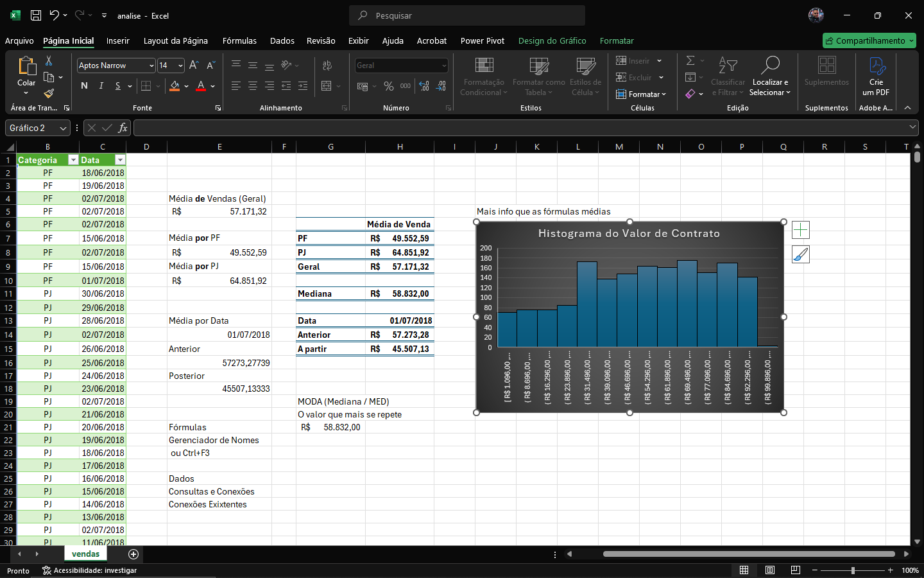Image resolution: width=924 pixels, height=578 pixels.
Task: Click the zoom slider handle
Action: [853, 570]
